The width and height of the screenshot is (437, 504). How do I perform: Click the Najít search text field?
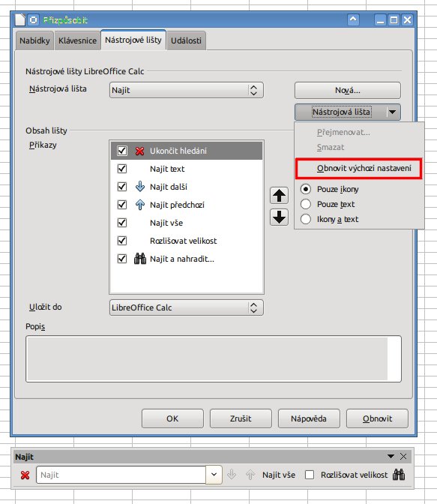point(121,475)
